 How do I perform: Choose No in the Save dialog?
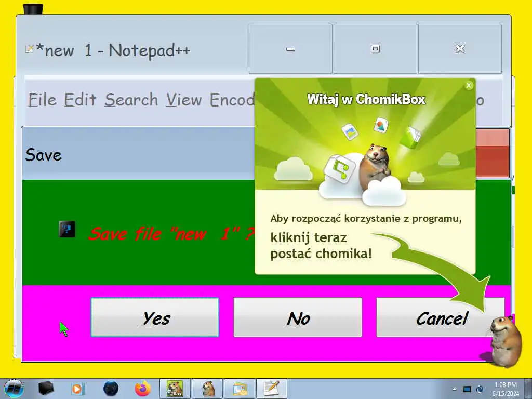pyautogui.click(x=298, y=317)
